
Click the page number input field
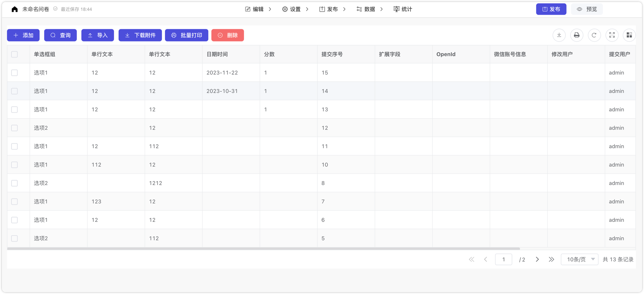[x=503, y=259]
